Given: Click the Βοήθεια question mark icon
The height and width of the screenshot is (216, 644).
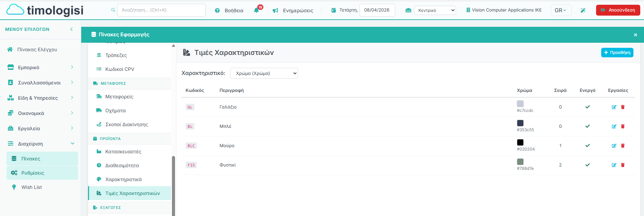Looking at the screenshot, I should pos(217,11).
